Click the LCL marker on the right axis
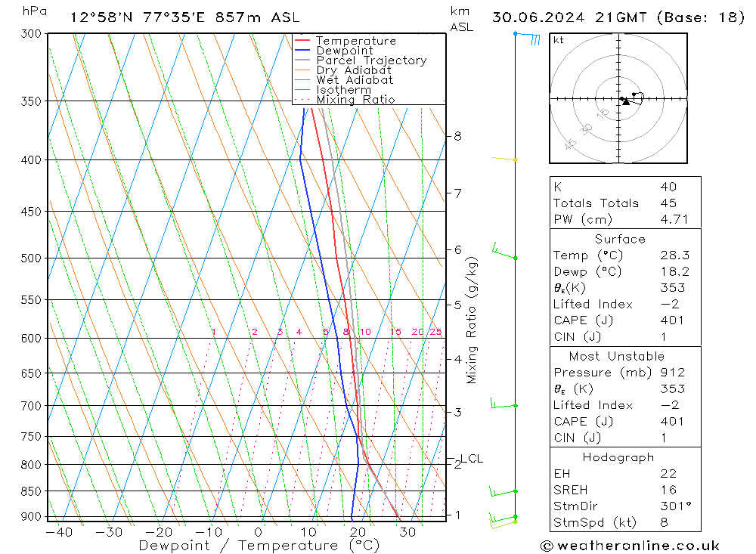Image resolution: width=756 pixels, height=554 pixels. 471,458
